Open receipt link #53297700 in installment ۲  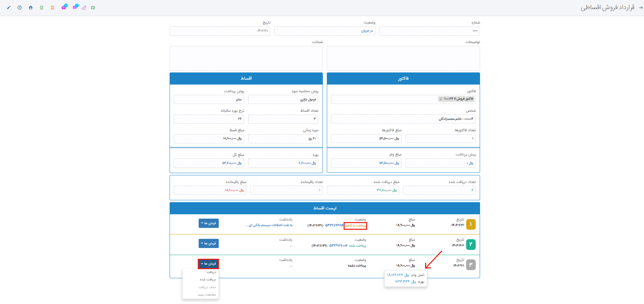coord(338,246)
